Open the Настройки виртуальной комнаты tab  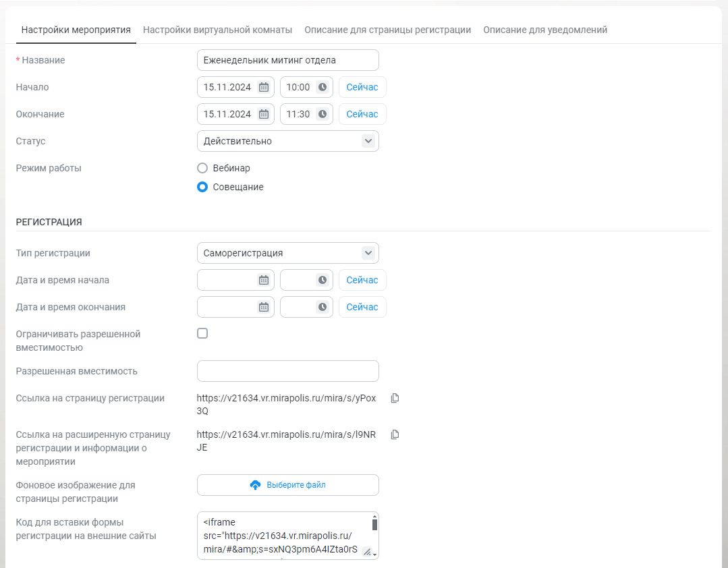218,30
